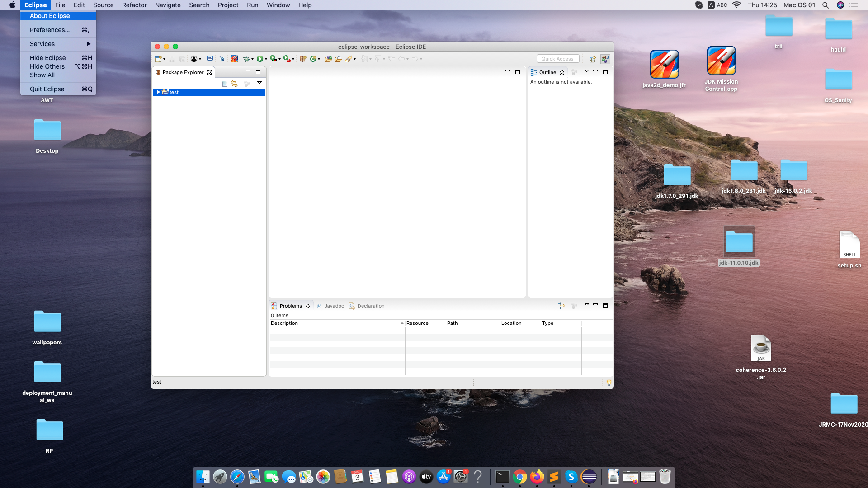Image resolution: width=868 pixels, height=488 pixels.
Task: Open the Run button dropdown arrow
Action: tap(266, 59)
